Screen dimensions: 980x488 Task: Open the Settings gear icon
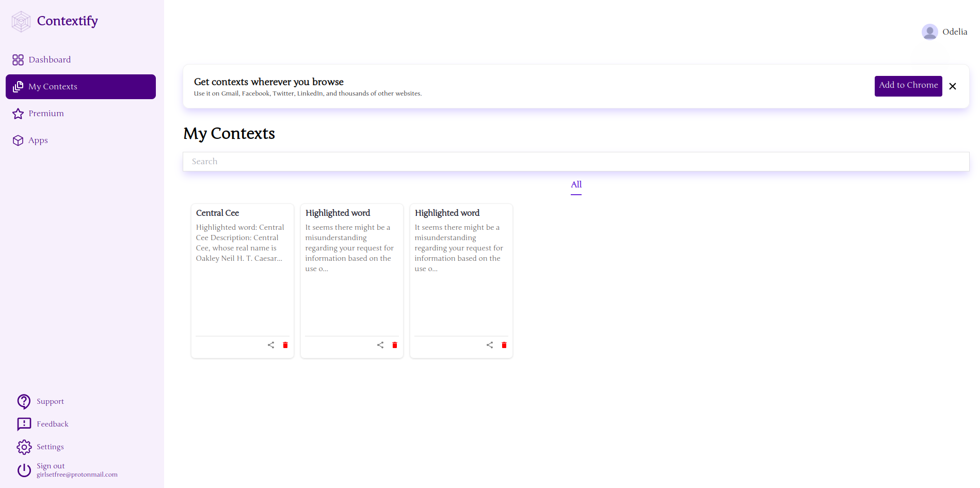coord(24,447)
